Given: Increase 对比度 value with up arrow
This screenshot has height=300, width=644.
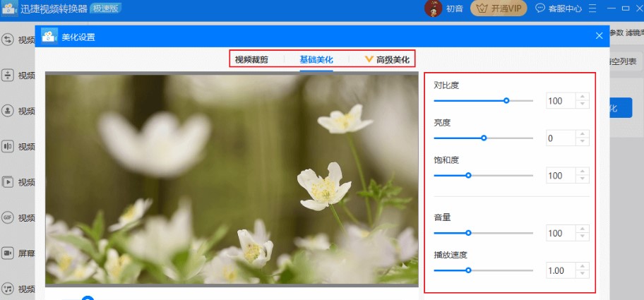Looking at the screenshot, I should tap(583, 97).
